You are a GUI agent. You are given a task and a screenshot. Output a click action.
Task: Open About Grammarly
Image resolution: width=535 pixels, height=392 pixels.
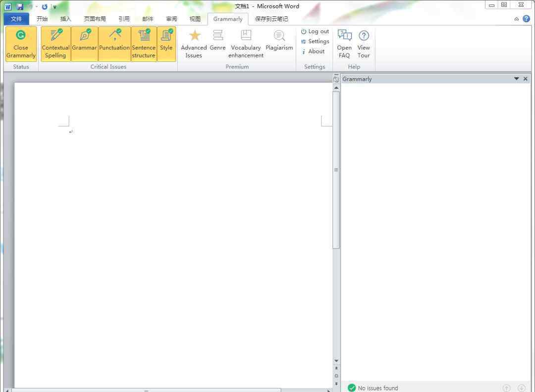(313, 51)
